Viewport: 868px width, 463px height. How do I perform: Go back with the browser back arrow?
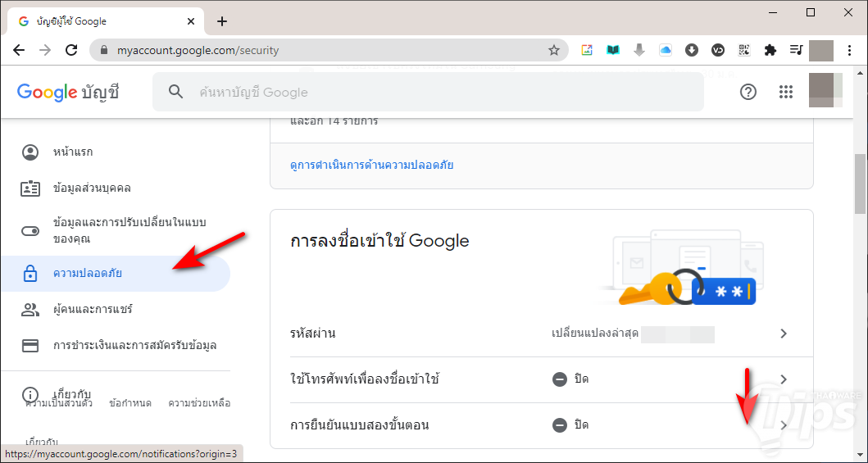point(20,50)
